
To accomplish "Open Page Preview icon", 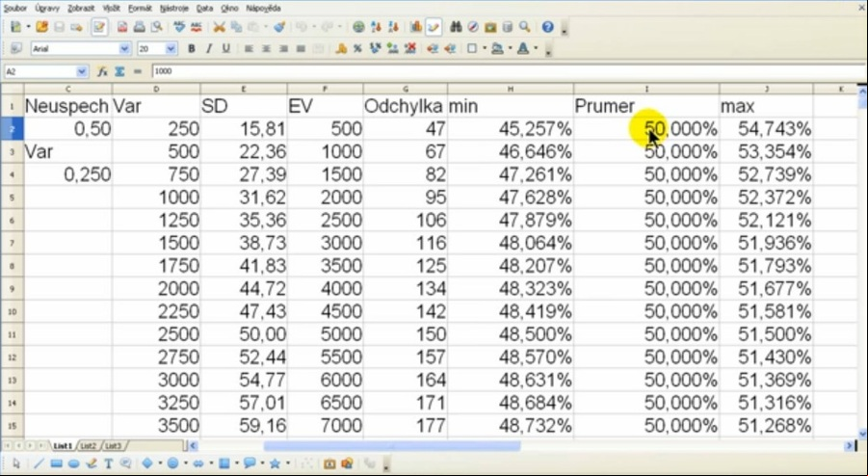I will 157,27.
